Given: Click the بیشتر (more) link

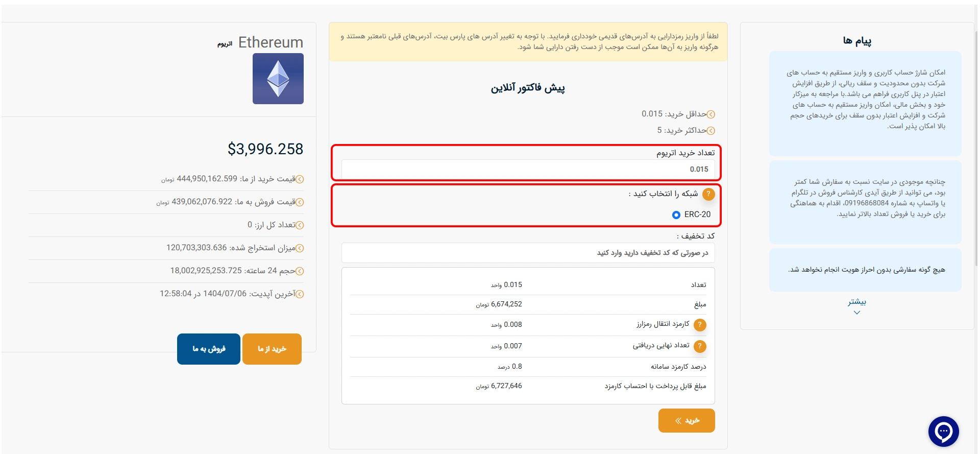Looking at the screenshot, I should point(857,302).
